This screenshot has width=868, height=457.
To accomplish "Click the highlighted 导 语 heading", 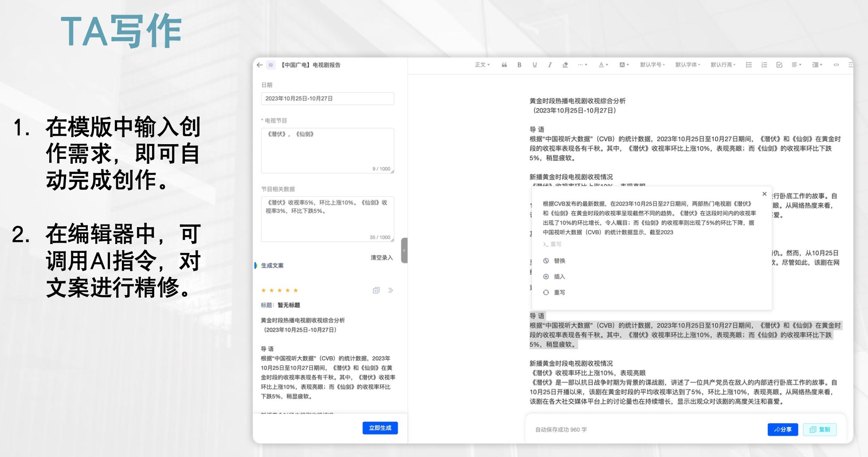I will pyautogui.click(x=537, y=316).
